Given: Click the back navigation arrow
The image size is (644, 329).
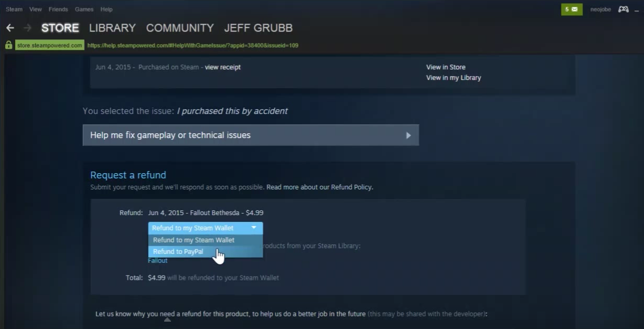Looking at the screenshot, I should coord(10,28).
